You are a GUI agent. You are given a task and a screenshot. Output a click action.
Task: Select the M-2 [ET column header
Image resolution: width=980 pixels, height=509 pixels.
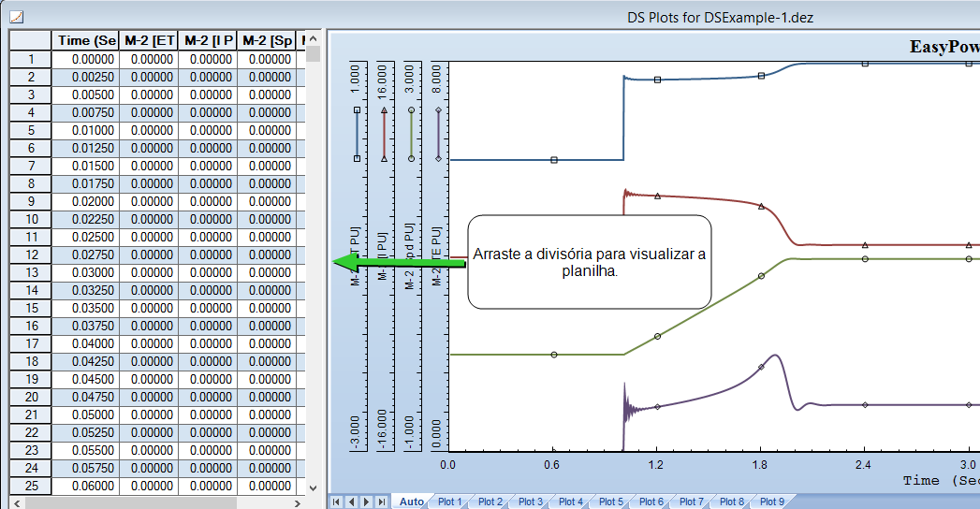[x=150, y=40]
